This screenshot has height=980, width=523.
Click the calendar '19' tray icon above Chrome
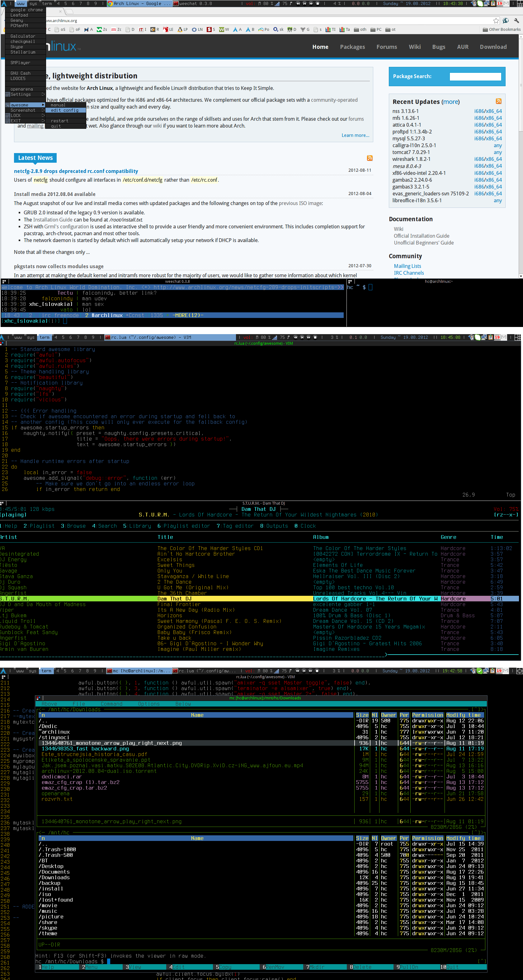pyautogui.click(x=499, y=3)
